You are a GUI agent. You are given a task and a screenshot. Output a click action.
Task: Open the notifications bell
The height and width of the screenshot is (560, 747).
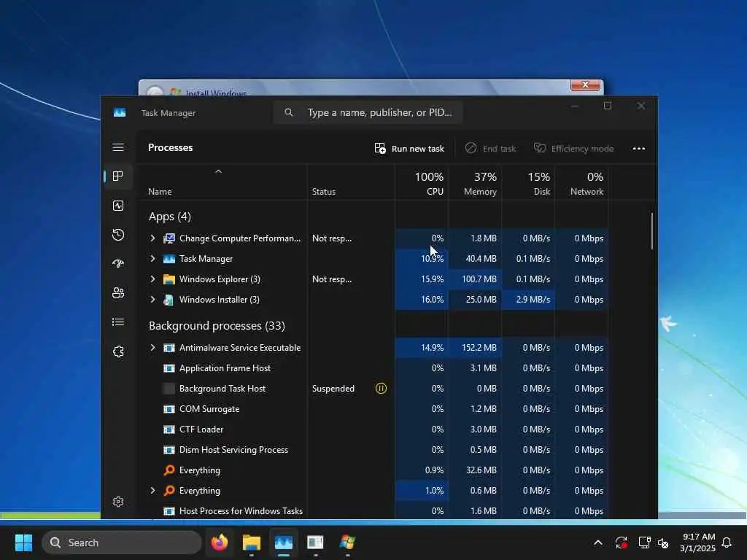727,542
